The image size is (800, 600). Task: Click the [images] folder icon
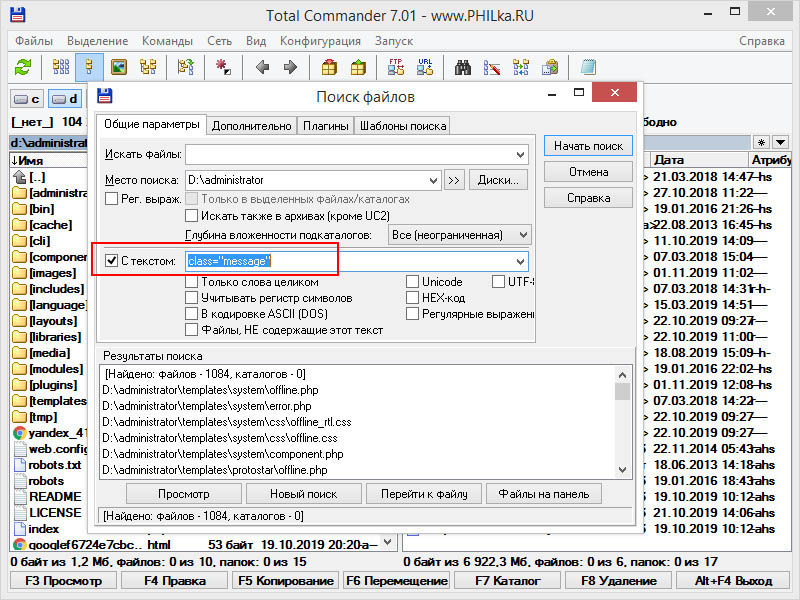coord(19,272)
